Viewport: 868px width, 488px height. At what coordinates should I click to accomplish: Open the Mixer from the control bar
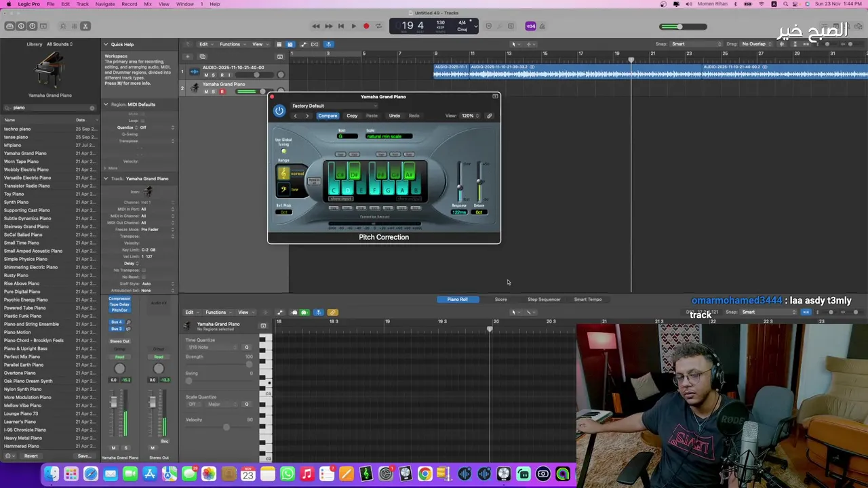[74, 26]
